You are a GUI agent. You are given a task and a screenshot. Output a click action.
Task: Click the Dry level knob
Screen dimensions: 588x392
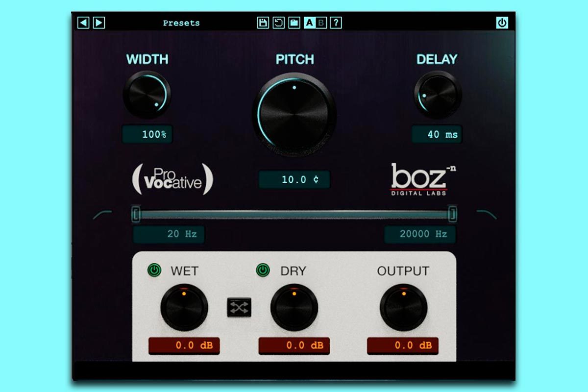(294, 308)
